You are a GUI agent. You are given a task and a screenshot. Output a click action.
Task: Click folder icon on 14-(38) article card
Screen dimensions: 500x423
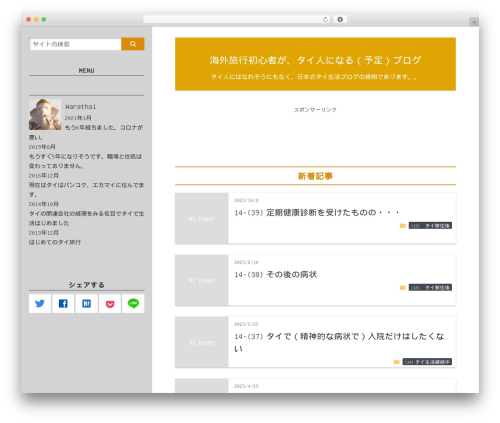pos(403,288)
